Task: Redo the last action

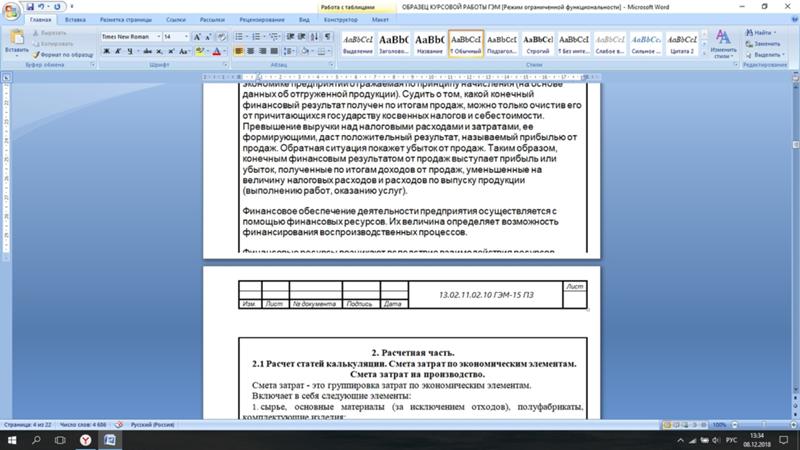Action: [x=57, y=7]
